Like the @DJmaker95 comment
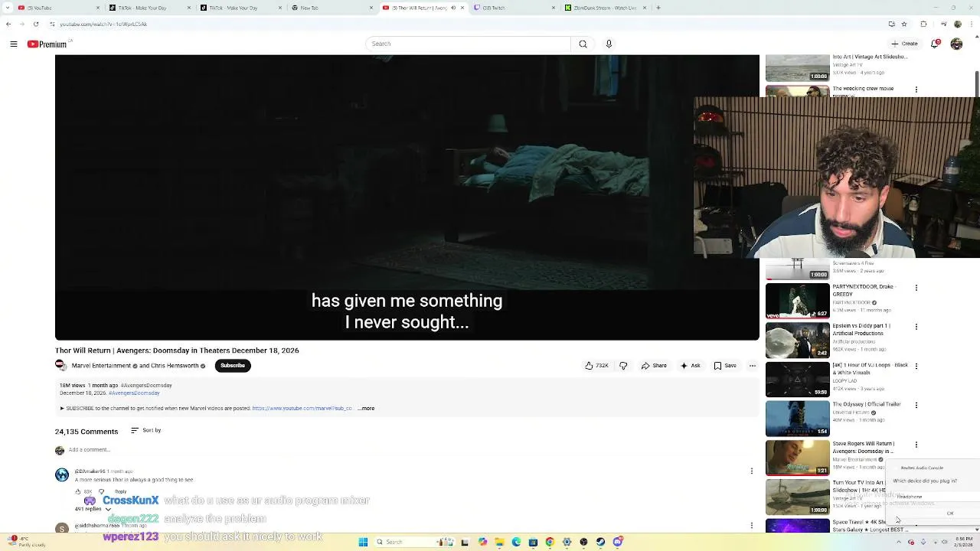Screen dimensions: 980x551 coord(78,492)
